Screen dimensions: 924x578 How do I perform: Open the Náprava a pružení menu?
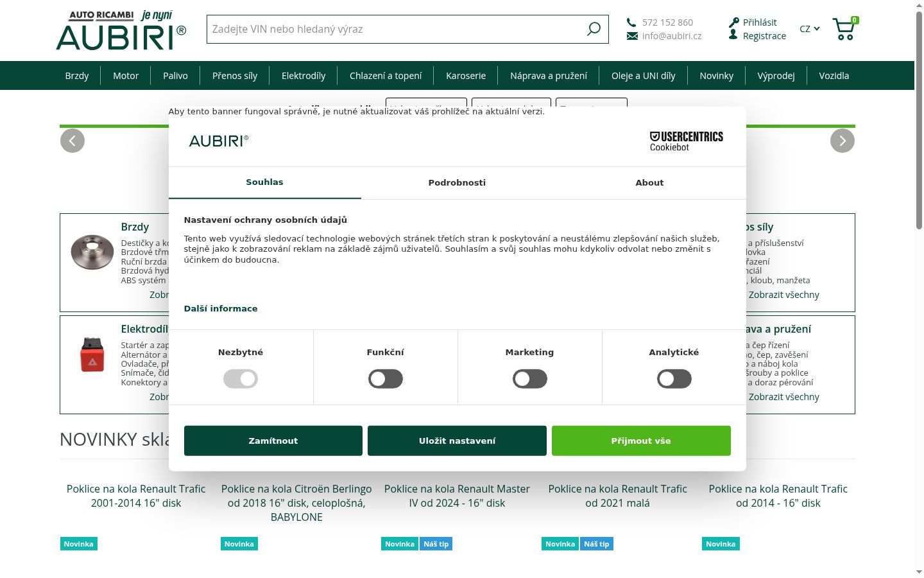click(x=549, y=76)
